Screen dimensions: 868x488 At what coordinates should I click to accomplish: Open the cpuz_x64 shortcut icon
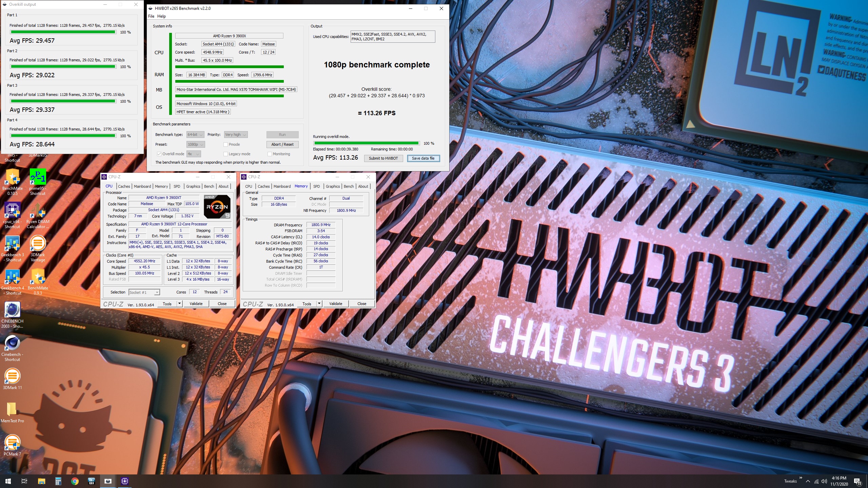[13, 215]
